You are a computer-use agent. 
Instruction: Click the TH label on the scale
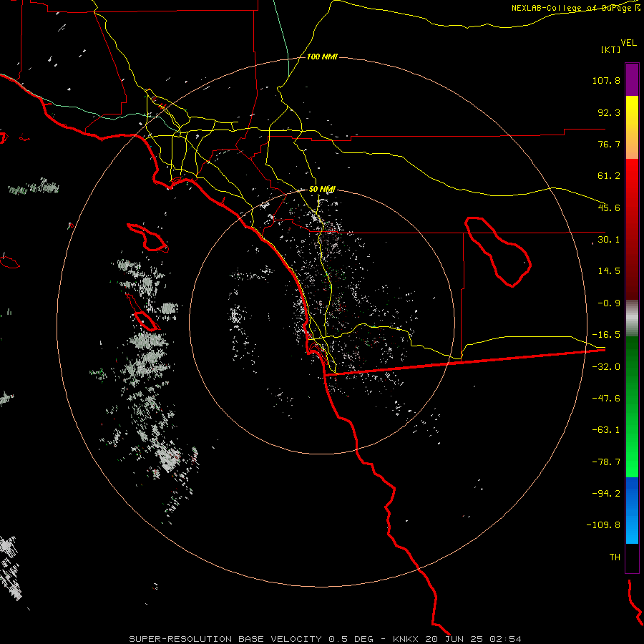615,557
